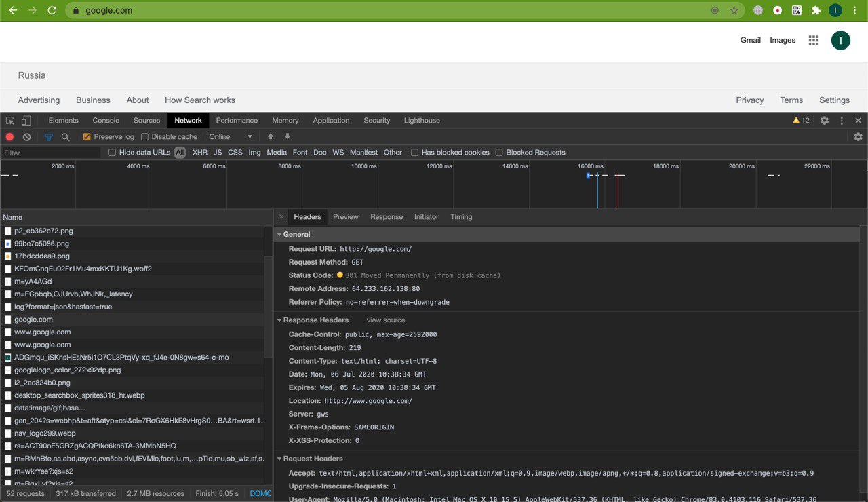The image size is (868, 502).
Task: Open the Privacy footer link
Action: coord(750,100)
